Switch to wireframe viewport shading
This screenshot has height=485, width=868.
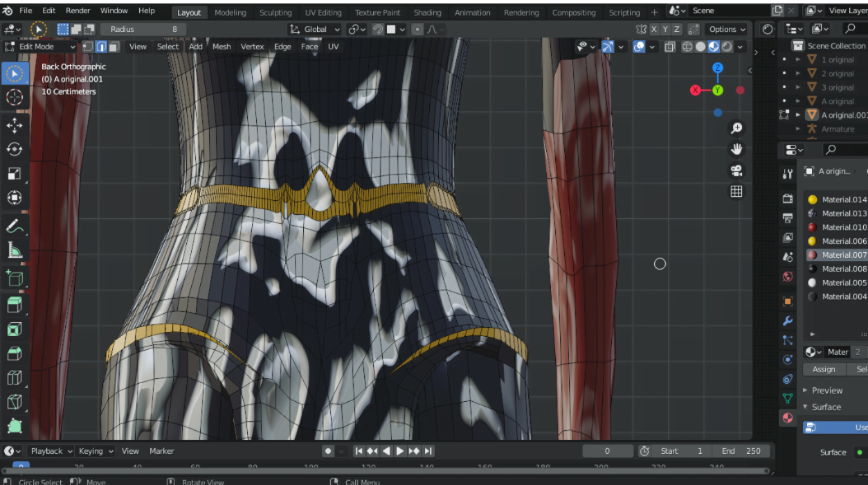click(x=687, y=46)
